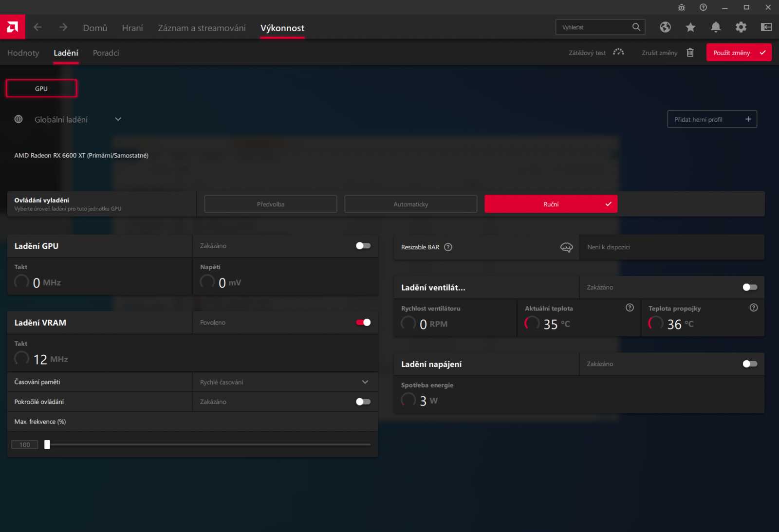Image resolution: width=779 pixels, height=532 pixels.
Task: Select the Ruční tuning option
Action: pos(551,204)
